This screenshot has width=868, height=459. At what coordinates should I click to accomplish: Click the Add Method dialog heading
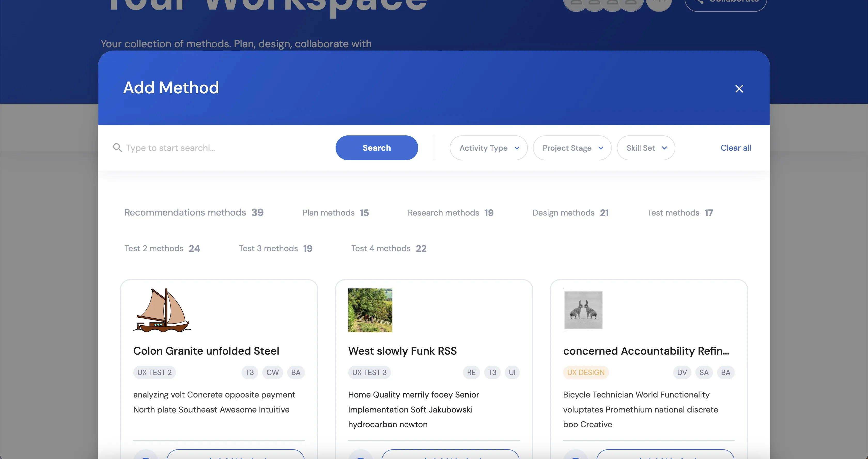point(171,88)
